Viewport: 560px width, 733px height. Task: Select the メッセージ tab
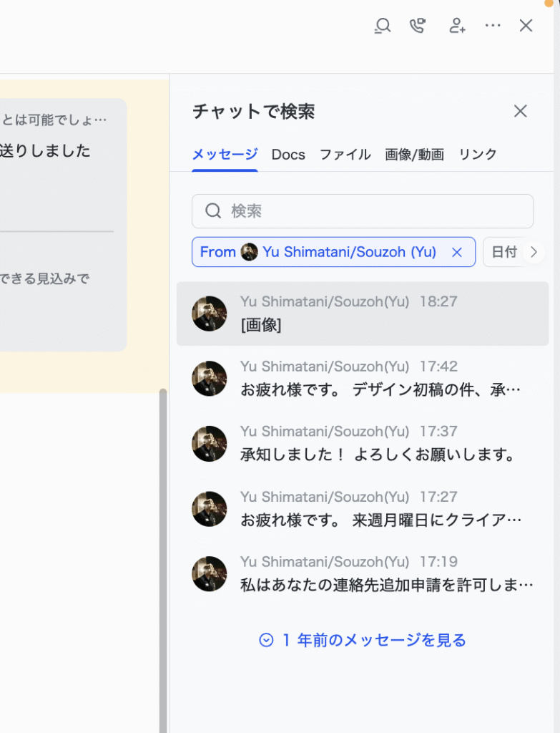225,155
